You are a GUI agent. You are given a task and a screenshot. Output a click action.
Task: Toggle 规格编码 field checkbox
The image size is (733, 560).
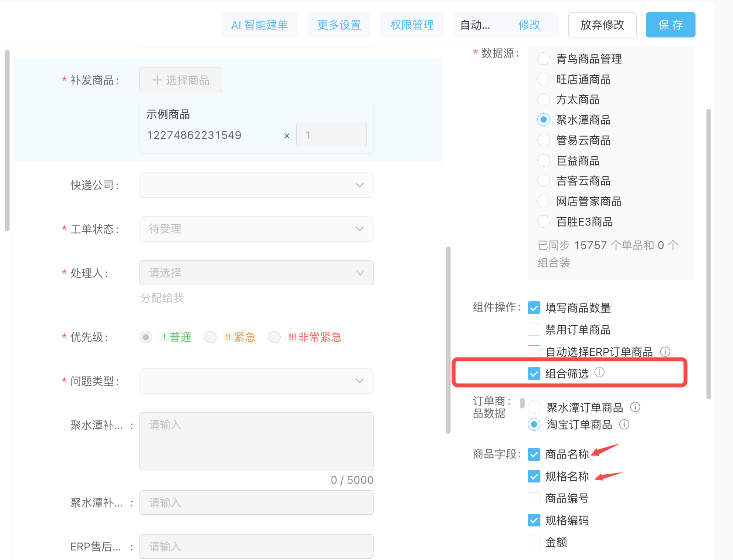pyautogui.click(x=534, y=520)
